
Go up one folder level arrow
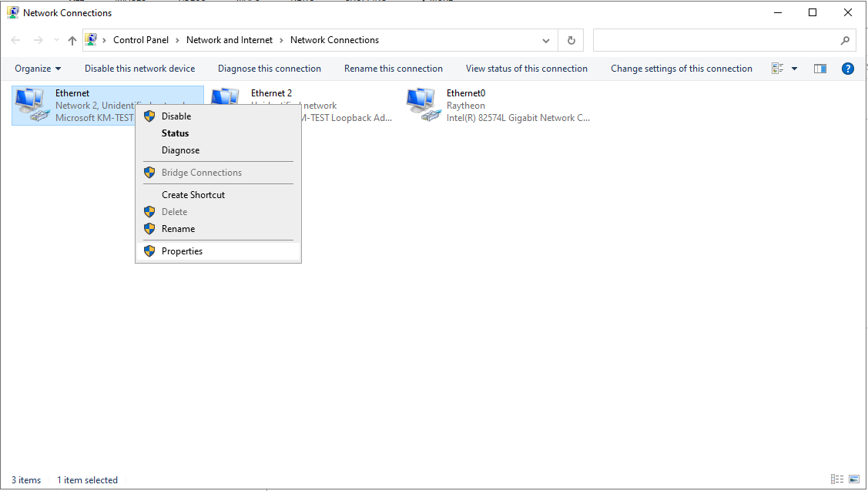(x=72, y=40)
